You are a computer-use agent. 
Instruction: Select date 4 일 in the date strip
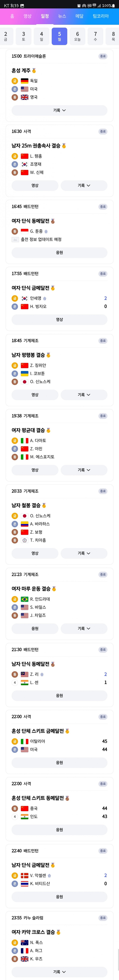pyautogui.click(x=41, y=36)
